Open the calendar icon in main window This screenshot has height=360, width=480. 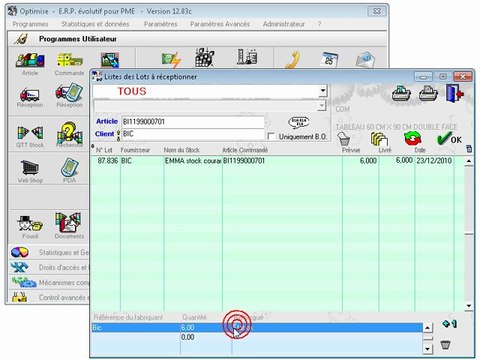[329, 59]
